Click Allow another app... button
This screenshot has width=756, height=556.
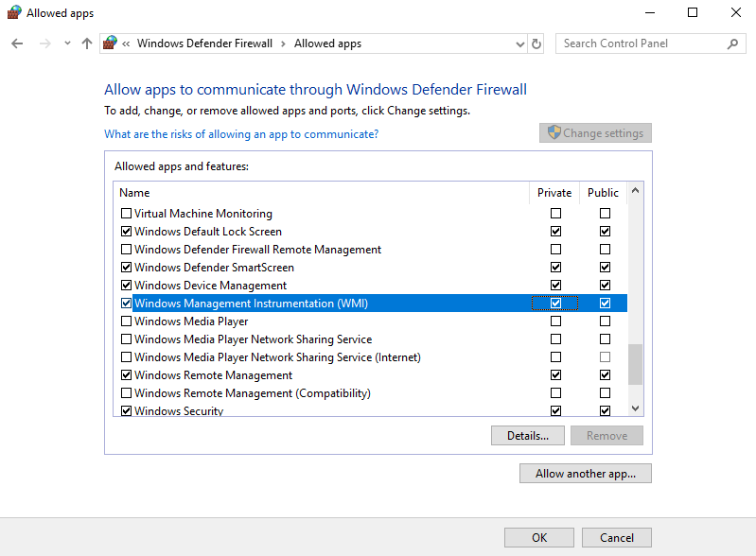click(586, 474)
